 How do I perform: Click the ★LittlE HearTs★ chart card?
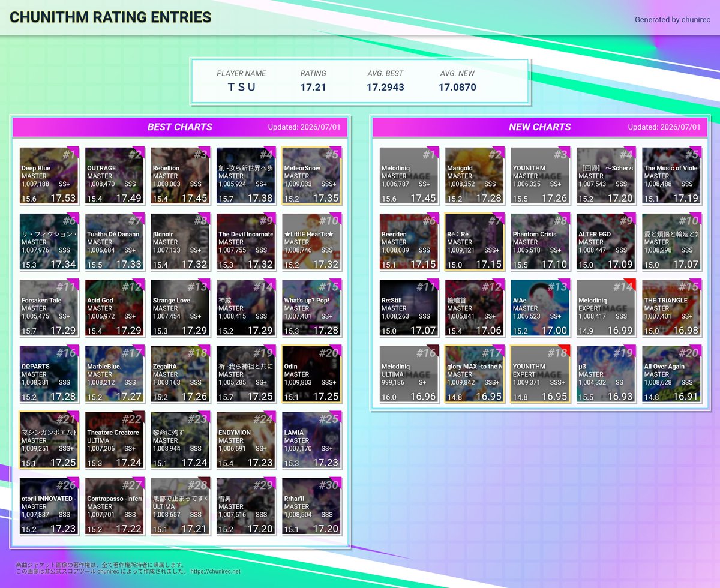click(311, 242)
